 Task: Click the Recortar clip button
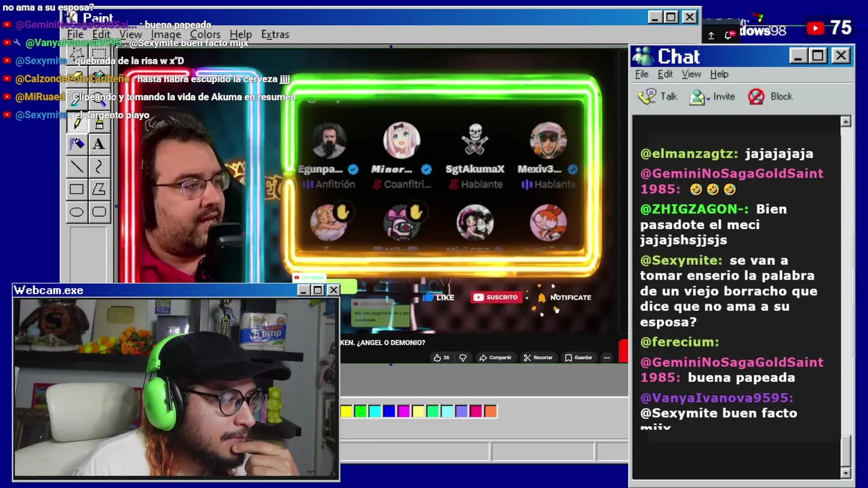538,358
